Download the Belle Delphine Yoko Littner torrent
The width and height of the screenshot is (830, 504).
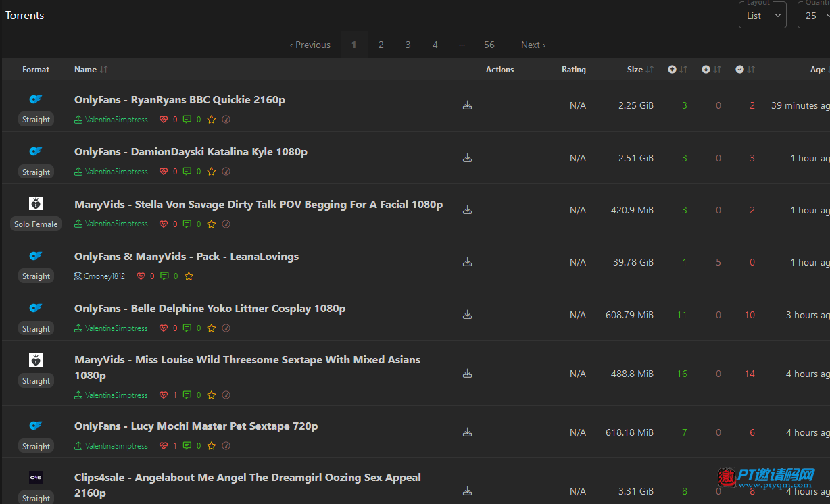(467, 315)
